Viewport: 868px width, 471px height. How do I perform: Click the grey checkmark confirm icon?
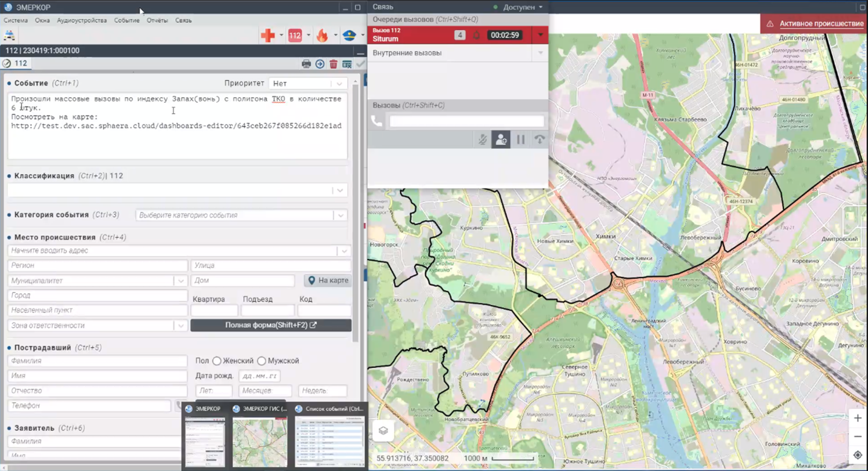click(360, 64)
